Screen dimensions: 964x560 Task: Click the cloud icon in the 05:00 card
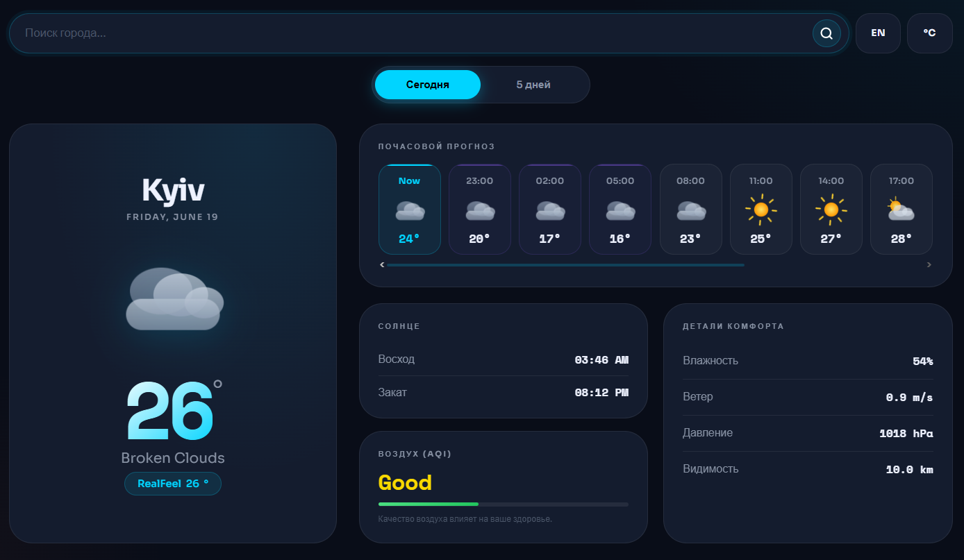coord(620,210)
